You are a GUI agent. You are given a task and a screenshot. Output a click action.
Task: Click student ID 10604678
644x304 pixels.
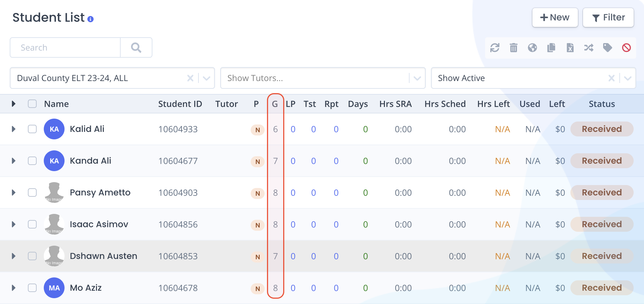pyautogui.click(x=178, y=288)
